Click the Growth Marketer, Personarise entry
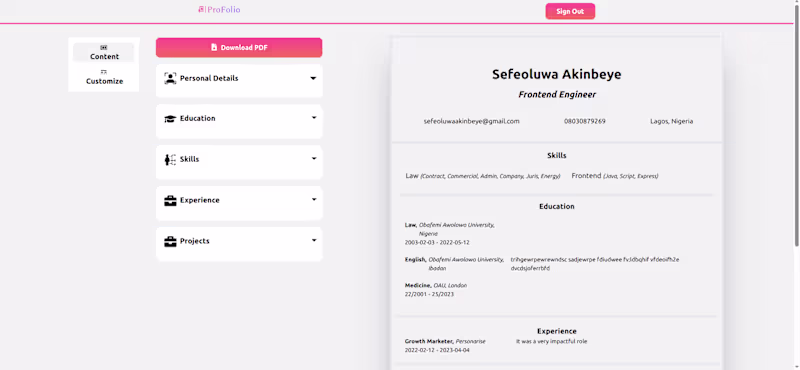Image resolution: width=800 pixels, height=370 pixels. click(445, 341)
